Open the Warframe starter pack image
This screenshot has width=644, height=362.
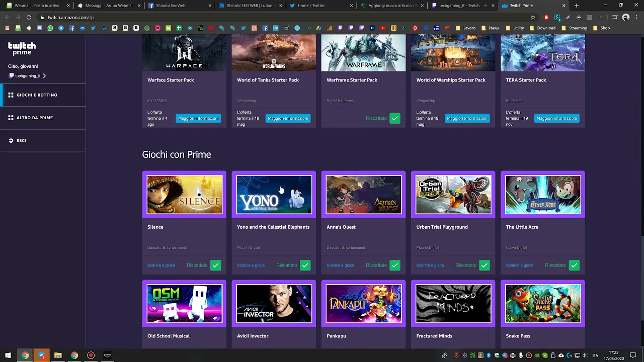pos(364,53)
